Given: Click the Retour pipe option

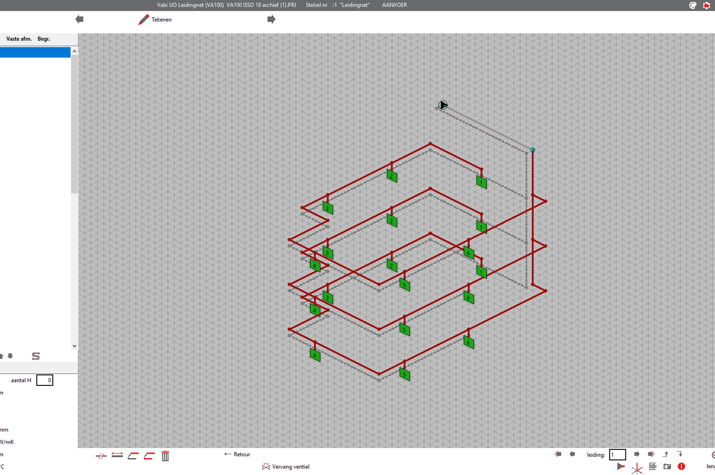Looking at the screenshot, I should 237,454.
